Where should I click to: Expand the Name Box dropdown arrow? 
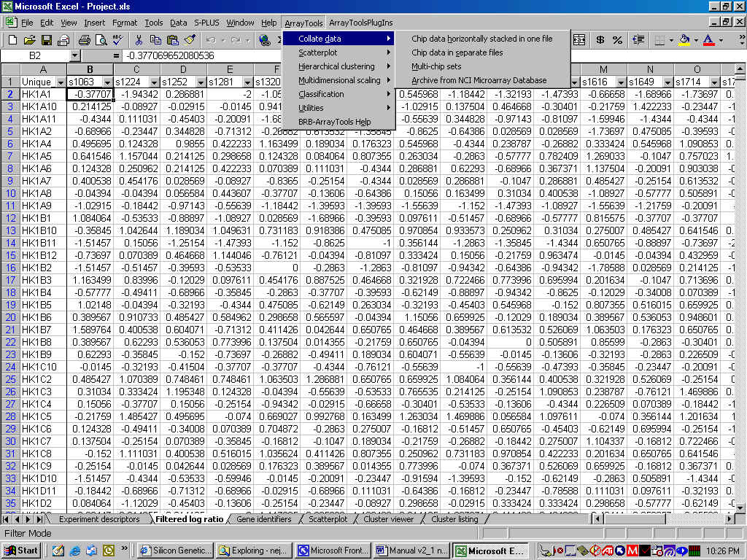[74, 55]
